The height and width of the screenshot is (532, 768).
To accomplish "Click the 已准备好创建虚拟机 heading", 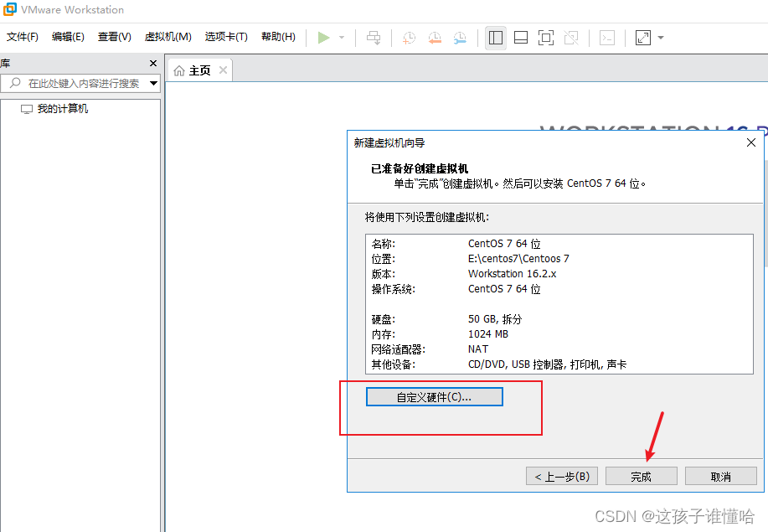I will click(420, 168).
